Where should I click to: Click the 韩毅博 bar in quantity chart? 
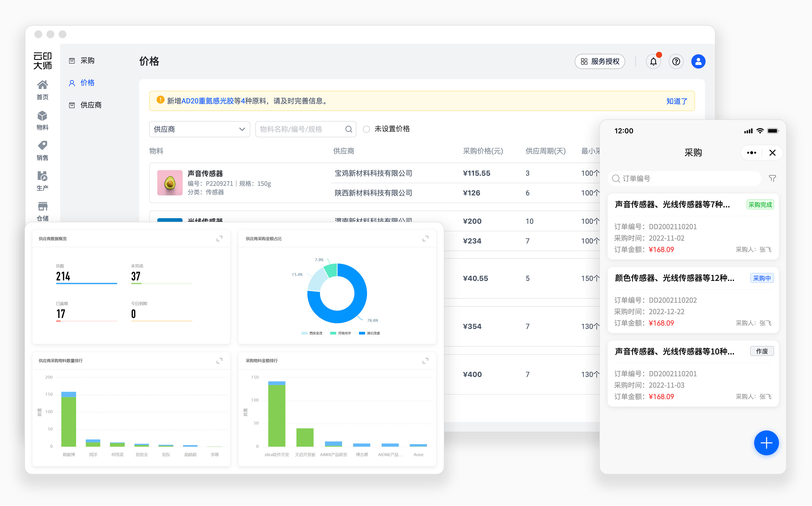click(69, 419)
